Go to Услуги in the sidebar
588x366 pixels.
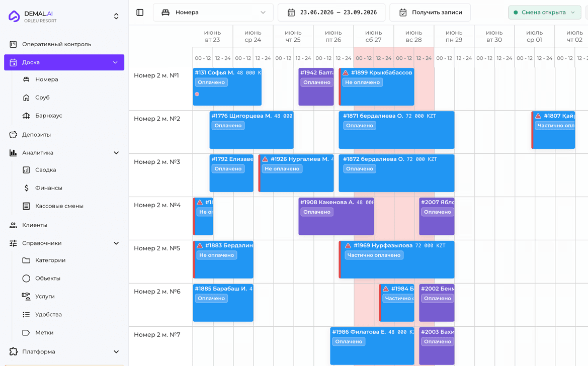click(45, 296)
